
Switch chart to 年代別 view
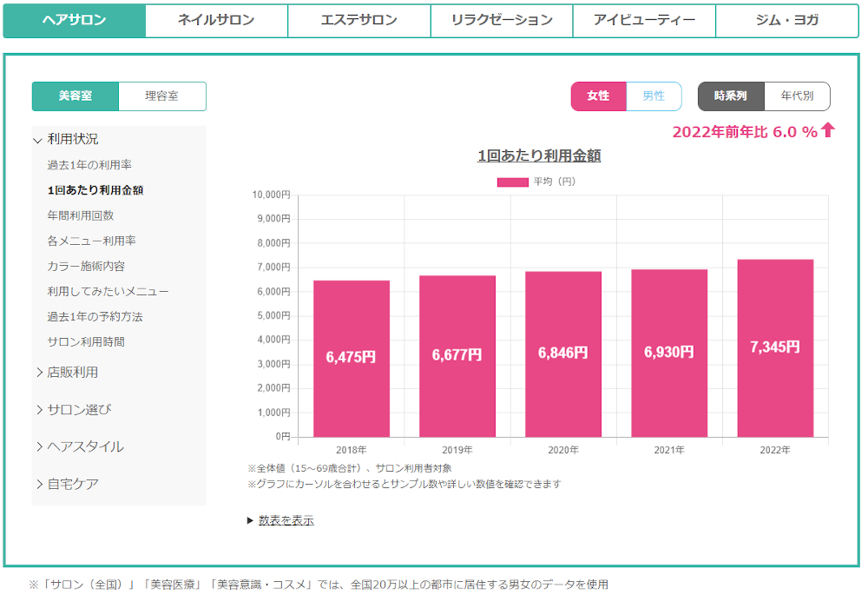797,96
